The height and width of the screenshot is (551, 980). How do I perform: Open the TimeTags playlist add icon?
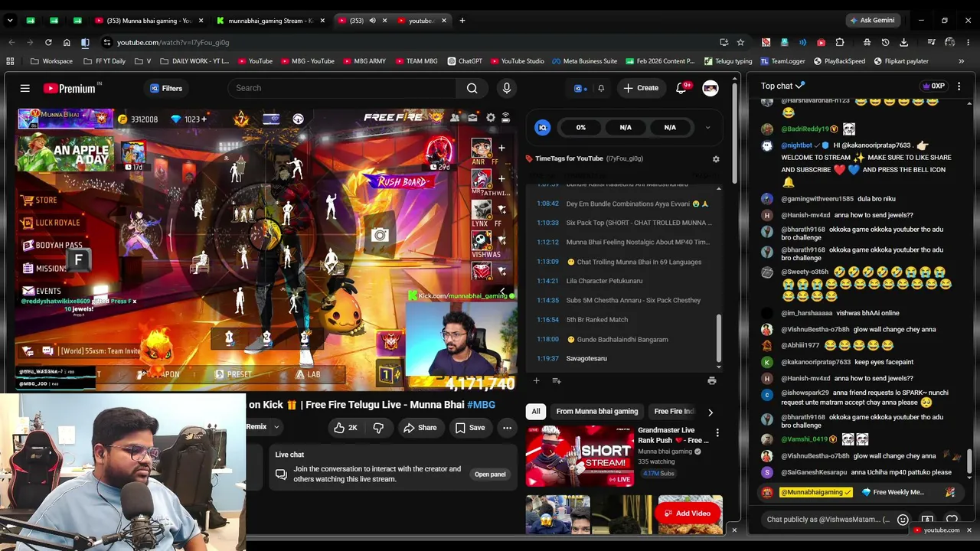click(557, 380)
